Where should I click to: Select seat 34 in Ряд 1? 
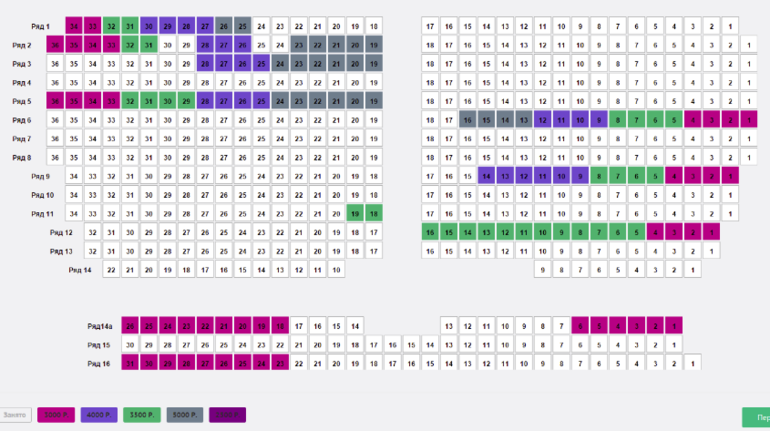pyautogui.click(x=73, y=26)
